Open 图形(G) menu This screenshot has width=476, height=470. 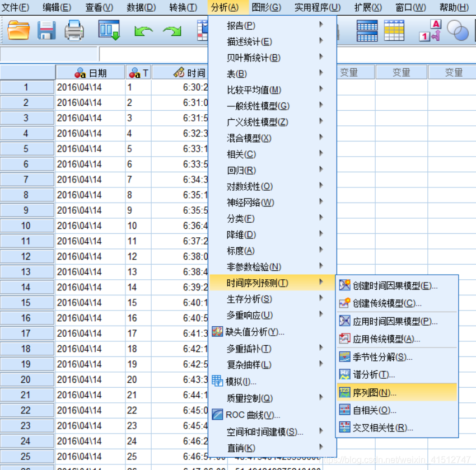tap(266, 7)
